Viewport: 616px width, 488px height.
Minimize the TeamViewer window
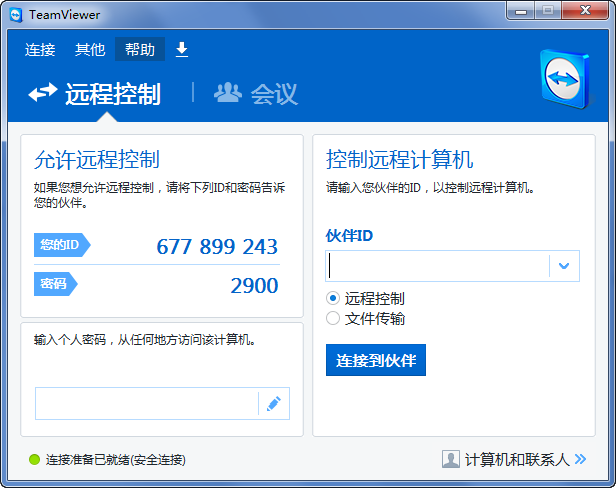point(521,11)
